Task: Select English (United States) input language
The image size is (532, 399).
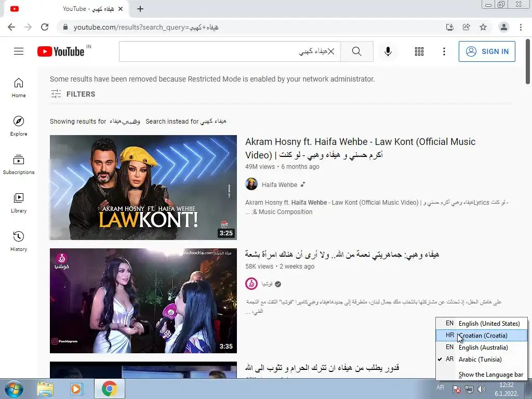Action: [482, 323]
